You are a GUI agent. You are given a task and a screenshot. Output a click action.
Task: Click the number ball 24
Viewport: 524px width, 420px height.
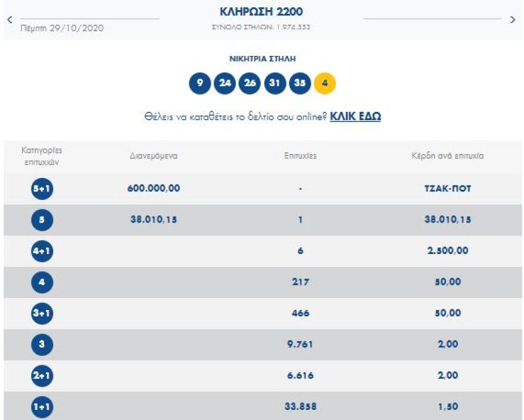pos(226,83)
